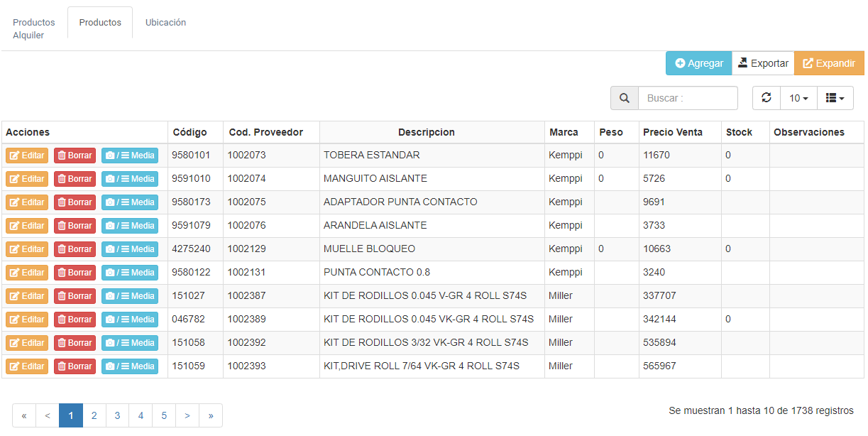Delete the MANGUITO AISLANTE product row
Image resolution: width=868 pixels, height=436 pixels.
(75, 179)
